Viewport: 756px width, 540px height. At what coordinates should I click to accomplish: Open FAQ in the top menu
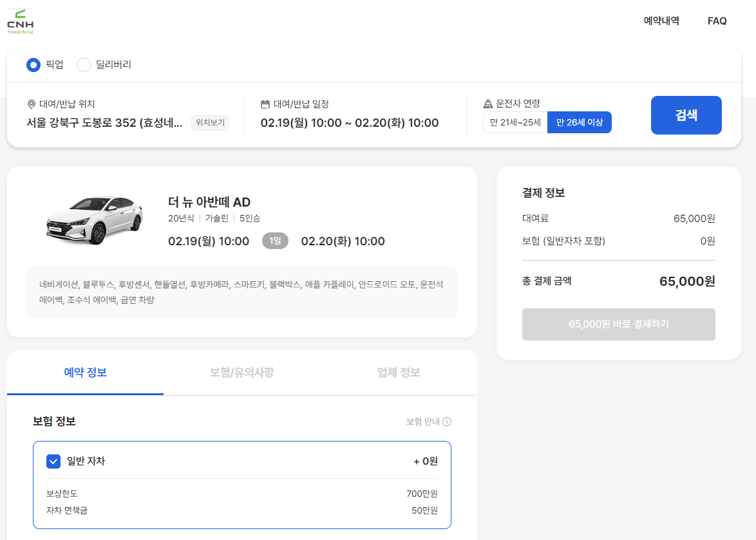(717, 21)
